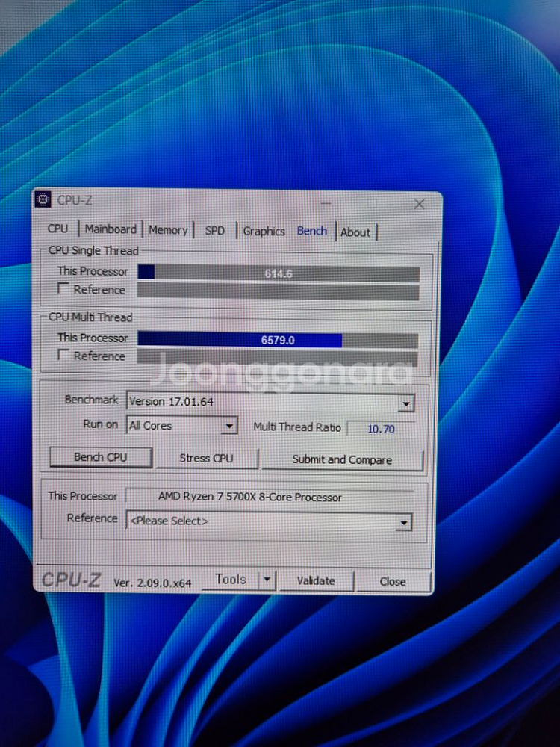Close the CPU-Z window with the X
The image size is (560, 747).
click(419, 205)
